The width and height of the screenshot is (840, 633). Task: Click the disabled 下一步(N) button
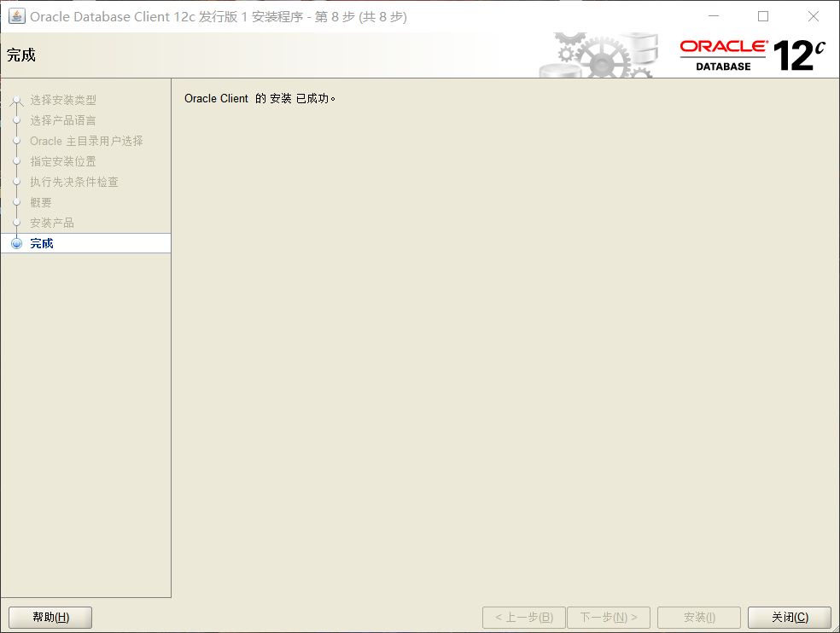[608, 617]
